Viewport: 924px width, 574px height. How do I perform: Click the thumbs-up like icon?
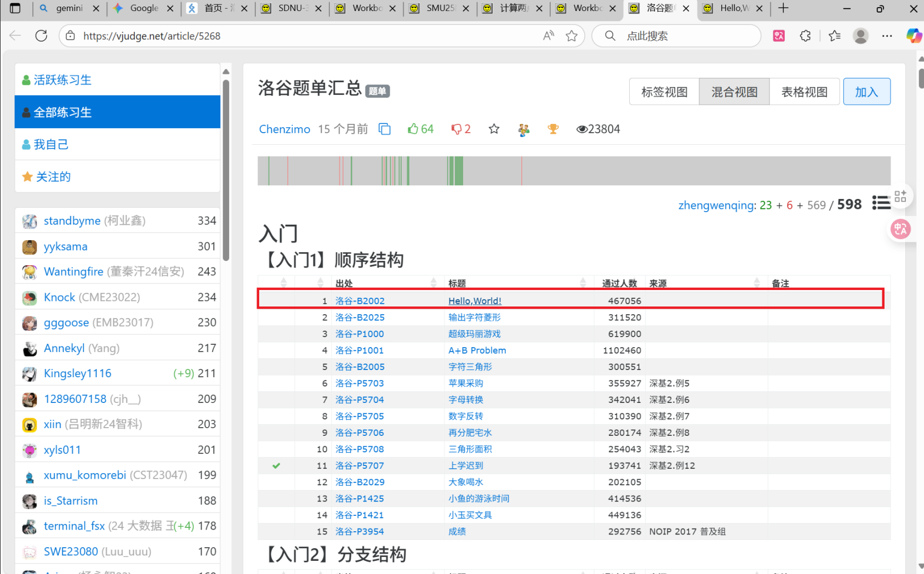(413, 129)
